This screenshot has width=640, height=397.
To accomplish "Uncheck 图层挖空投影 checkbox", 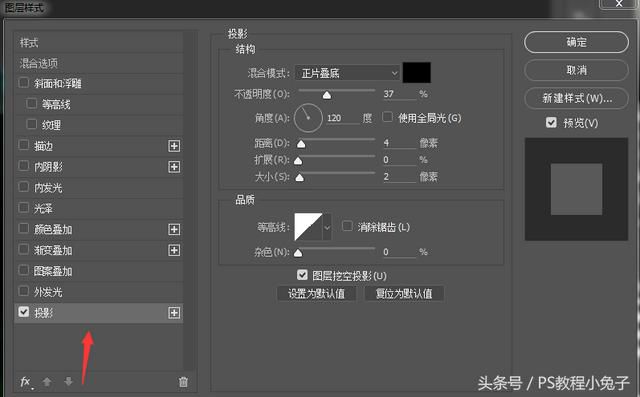I will click(x=302, y=275).
